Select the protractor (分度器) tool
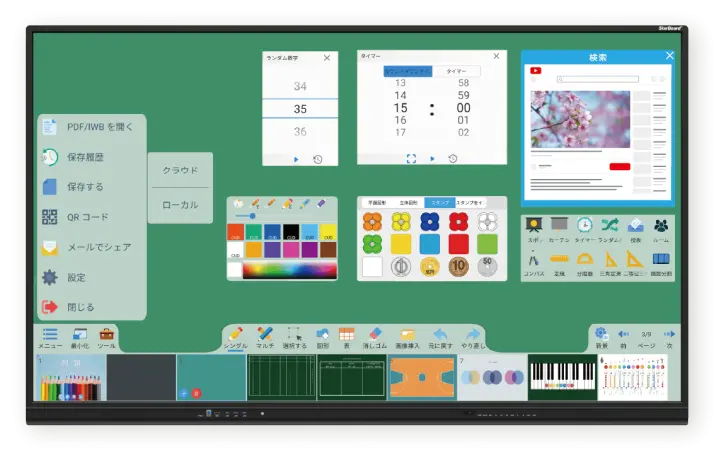 point(585,262)
